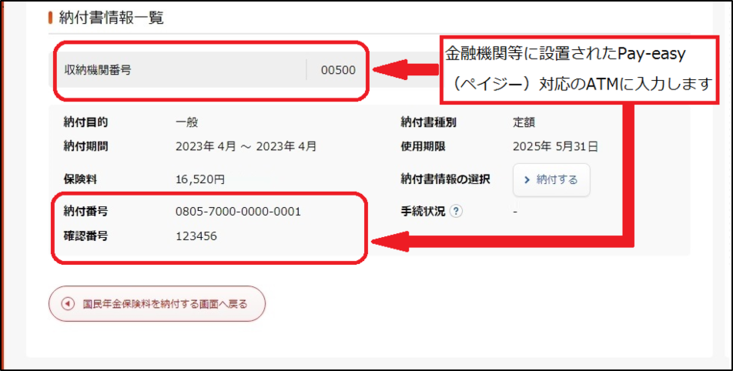
Task: Click the 納付書情報一覧 heading
Action: tap(111, 18)
